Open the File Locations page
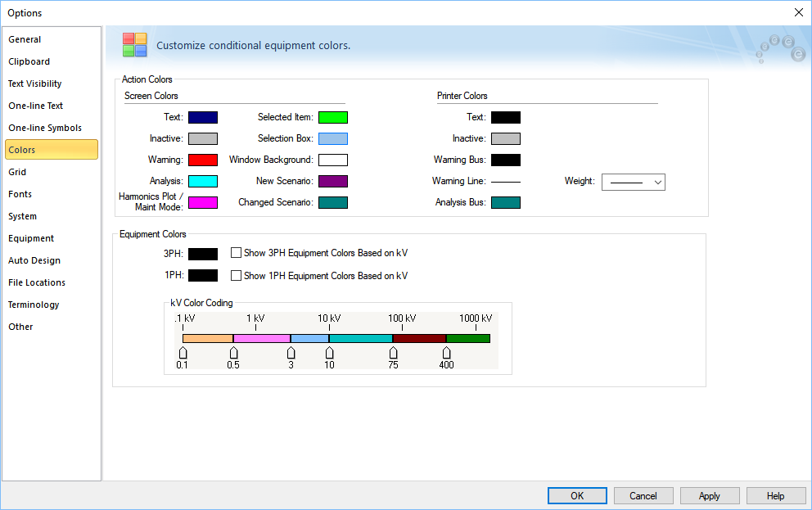The width and height of the screenshot is (812, 510). 37,282
